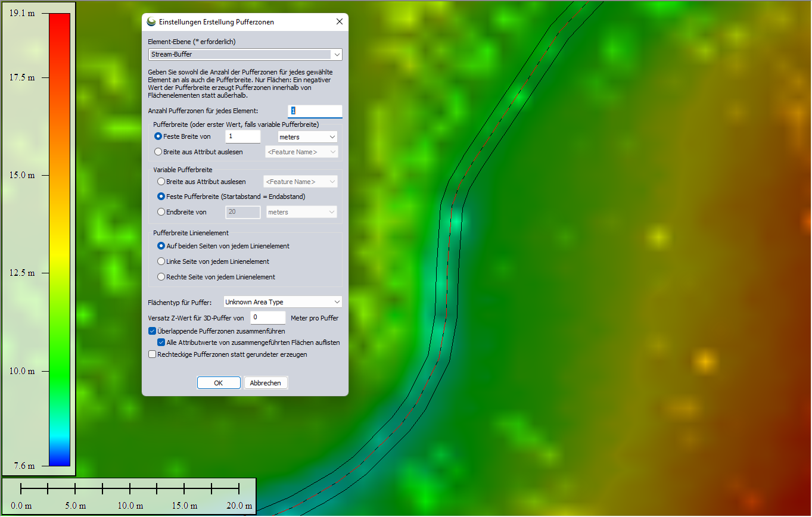
Task: Click the 19.1 m elevation legend label
Action: click(22, 13)
